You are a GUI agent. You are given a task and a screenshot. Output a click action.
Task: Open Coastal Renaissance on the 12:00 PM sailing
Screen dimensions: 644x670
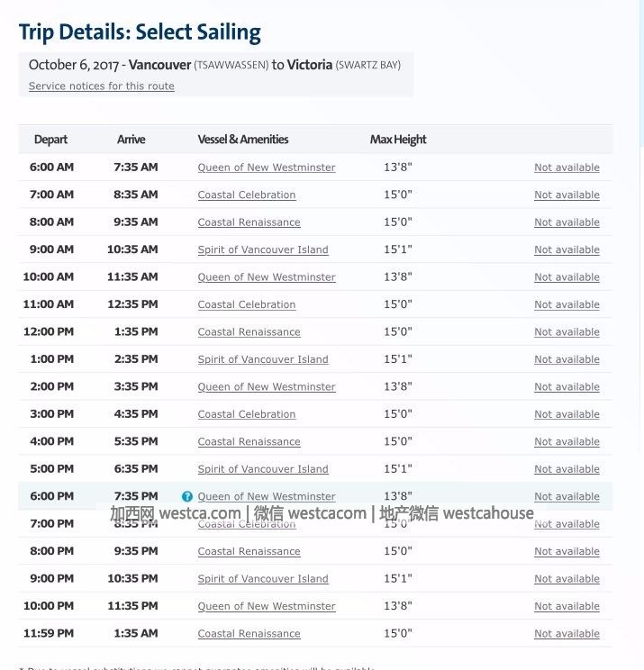pos(249,332)
